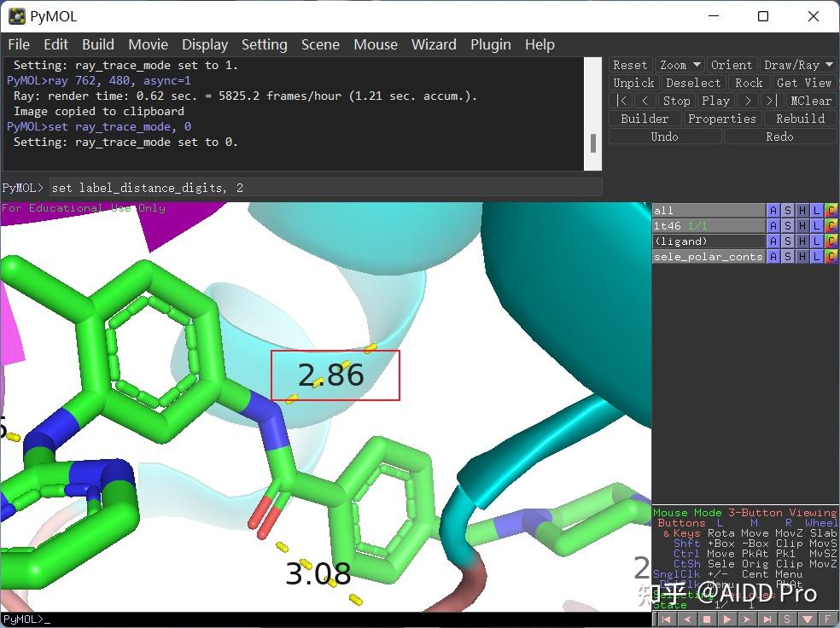This screenshot has height=628, width=840.
Task: Click the bottom-bar play triangle icon
Action: (727, 619)
